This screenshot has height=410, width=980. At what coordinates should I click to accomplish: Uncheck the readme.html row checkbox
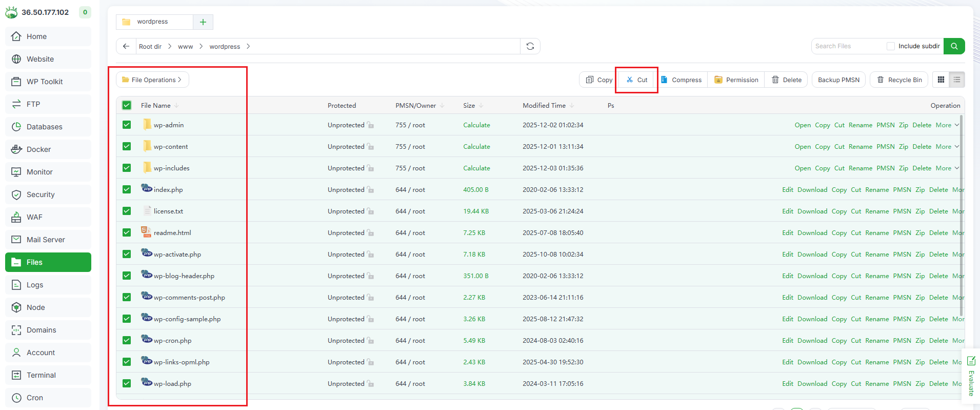pyautogui.click(x=127, y=232)
